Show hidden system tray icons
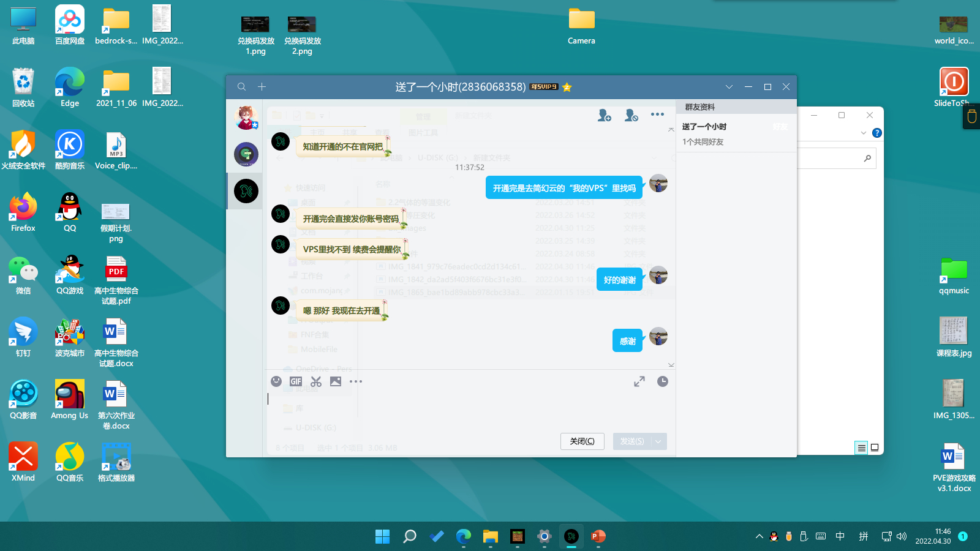The width and height of the screenshot is (980, 551). [x=759, y=536]
